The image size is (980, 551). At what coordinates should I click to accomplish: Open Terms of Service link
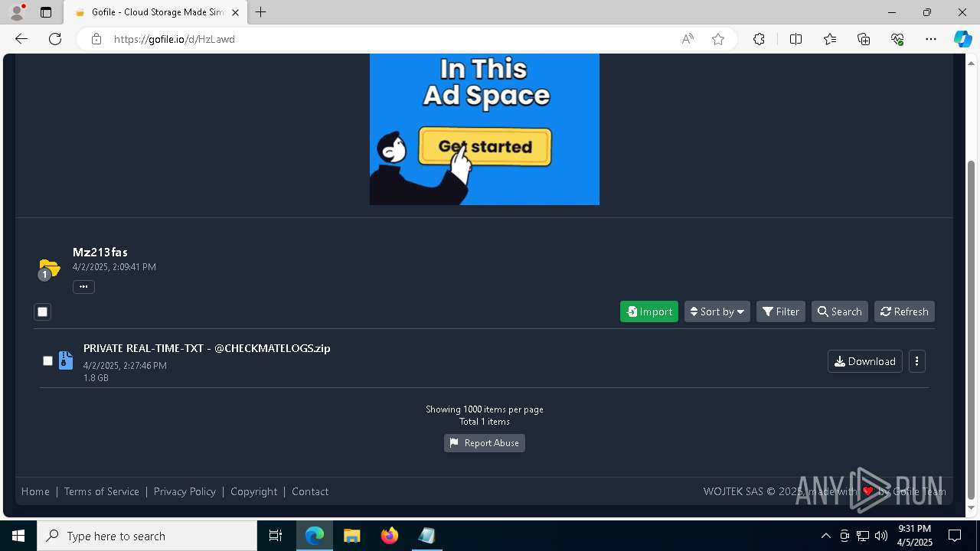coord(102,491)
